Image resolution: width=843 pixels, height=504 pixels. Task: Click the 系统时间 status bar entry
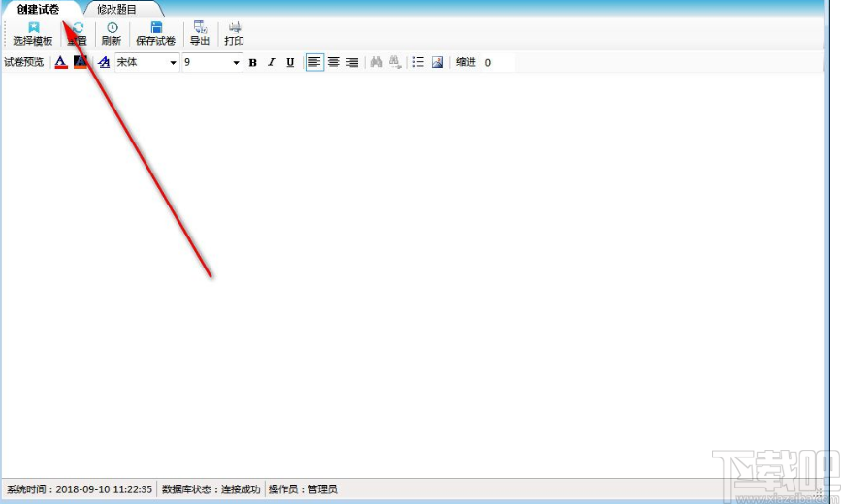click(x=79, y=489)
